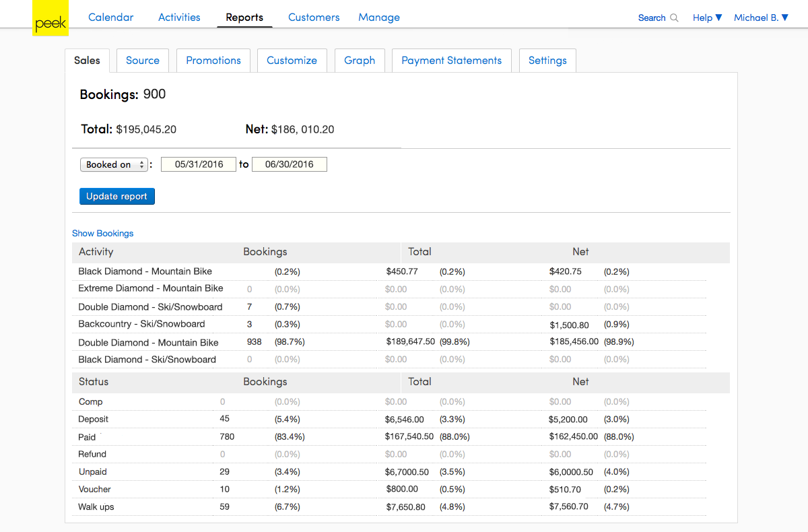808x532 pixels.
Task: Click the $1,500.80 net value
Action: point(570,325)
